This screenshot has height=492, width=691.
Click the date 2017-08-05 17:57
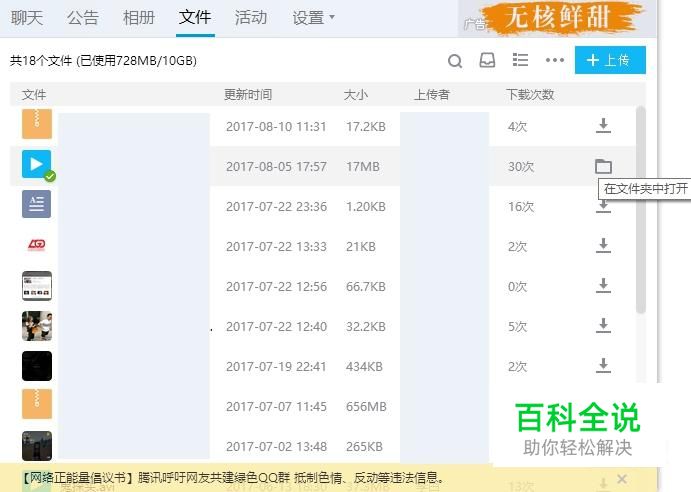coord(276,167)
